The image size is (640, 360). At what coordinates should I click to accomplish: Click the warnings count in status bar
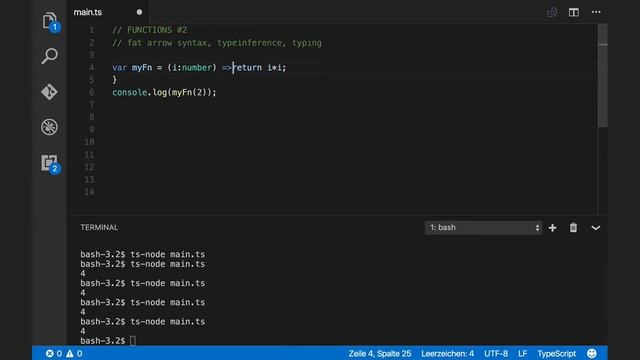[x=74, y=353]
